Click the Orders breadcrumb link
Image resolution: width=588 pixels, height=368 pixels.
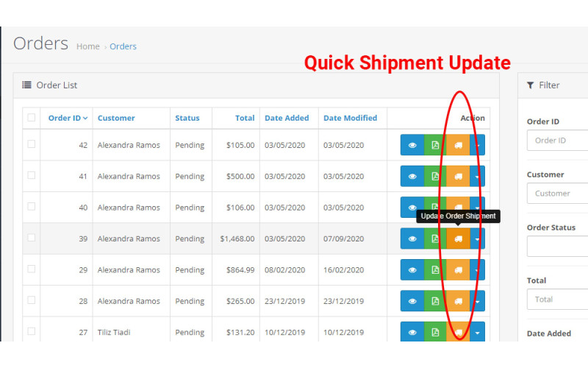pyautogui.click(x=123, y=46)
